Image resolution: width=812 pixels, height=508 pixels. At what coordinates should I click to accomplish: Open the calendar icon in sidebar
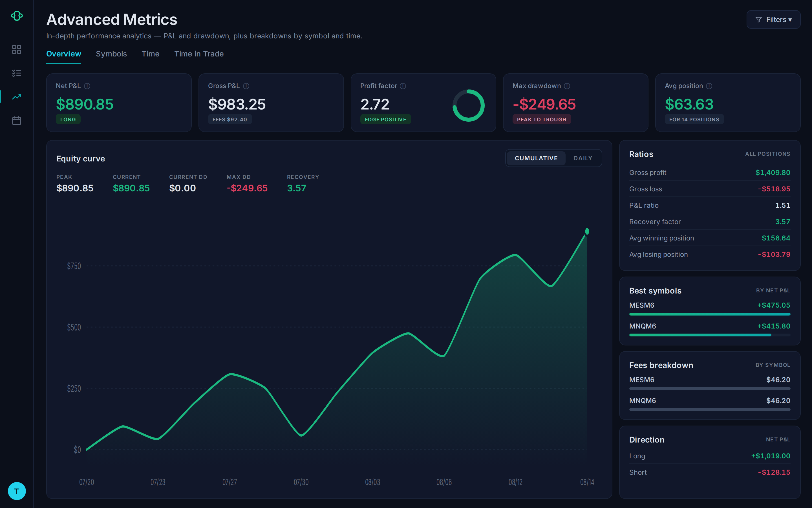point(16,121)
